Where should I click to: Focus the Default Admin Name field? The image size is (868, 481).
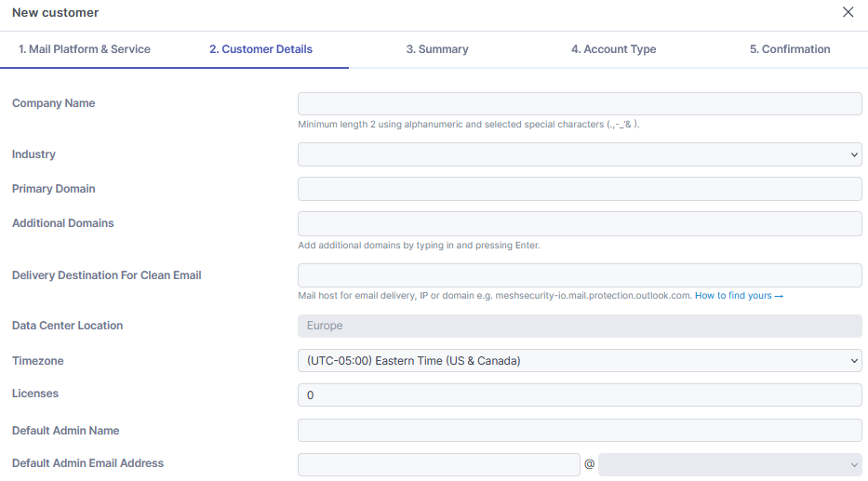[580, 430]
